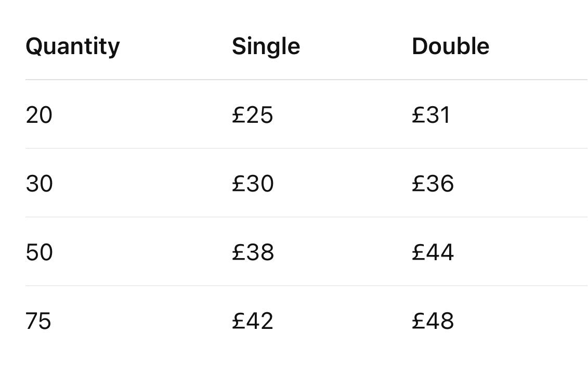Click the quantity 75 cell

[38, 321]
